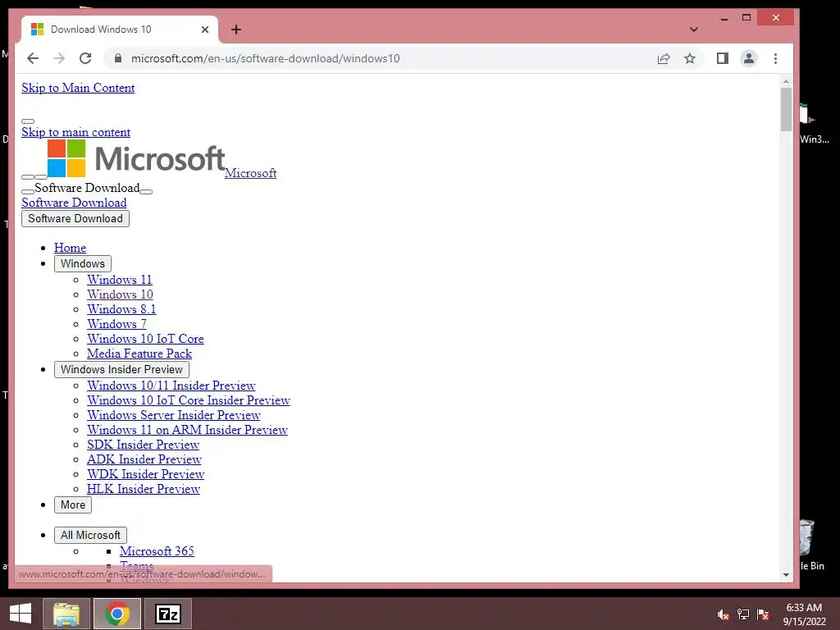Go to the Home link

(x=71, y=248)
